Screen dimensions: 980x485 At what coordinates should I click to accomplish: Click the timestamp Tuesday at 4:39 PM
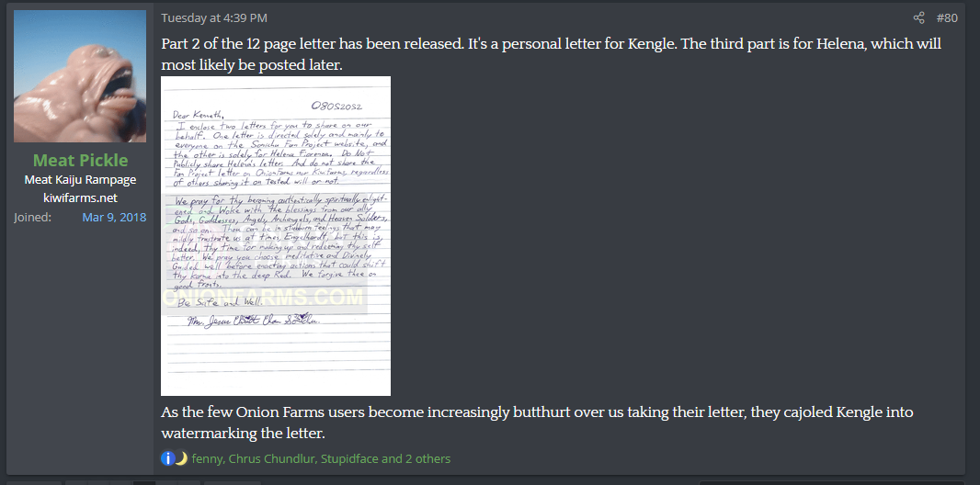[x=214, y=17]
